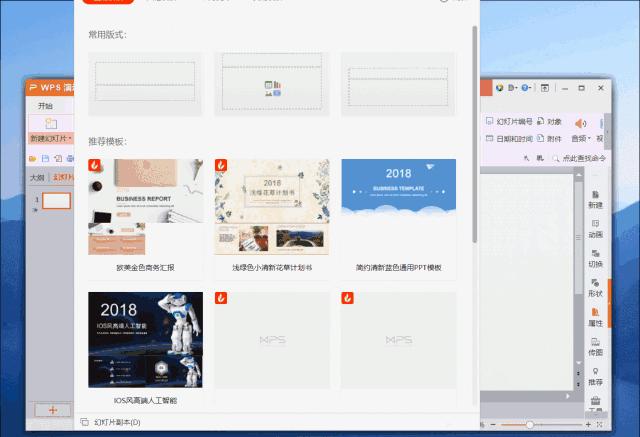This screenshot has width=640, height=437.
Task: Open the 形状 shapes sidebar panel
Action: tap(596, 288)
